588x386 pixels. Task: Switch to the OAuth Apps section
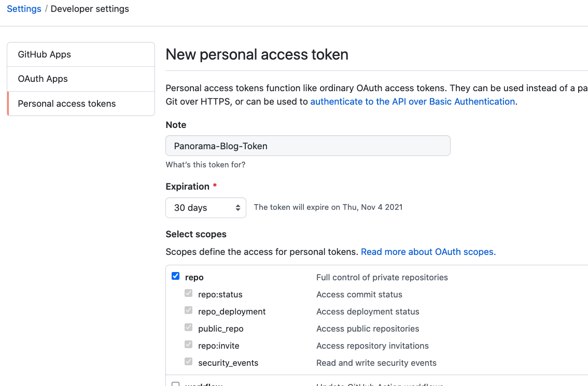tap(43, 79)
